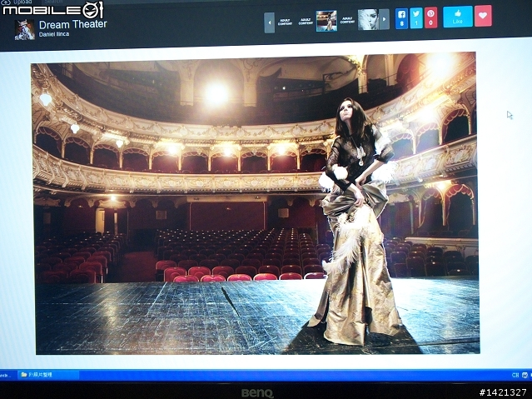The width and height of the screenshot is (532, 399).
Task: Favorite the photo with the heart button
Action: (483, 16)
